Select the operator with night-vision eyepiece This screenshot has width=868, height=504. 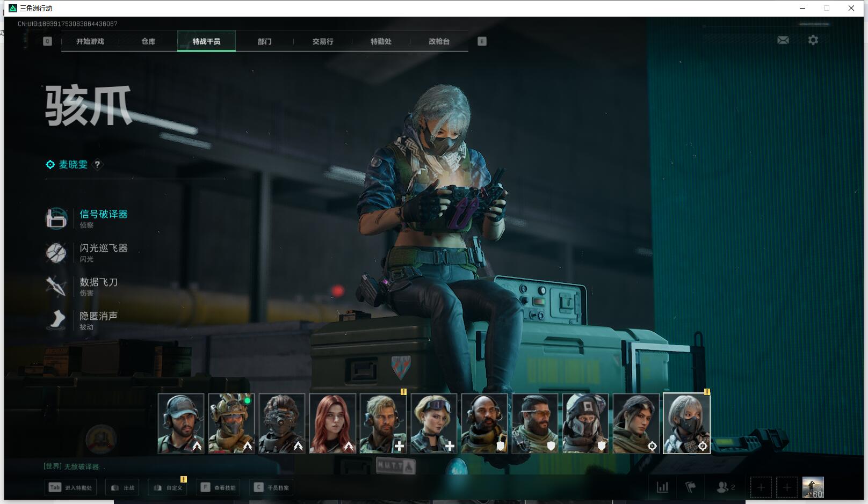pos(282,423)
